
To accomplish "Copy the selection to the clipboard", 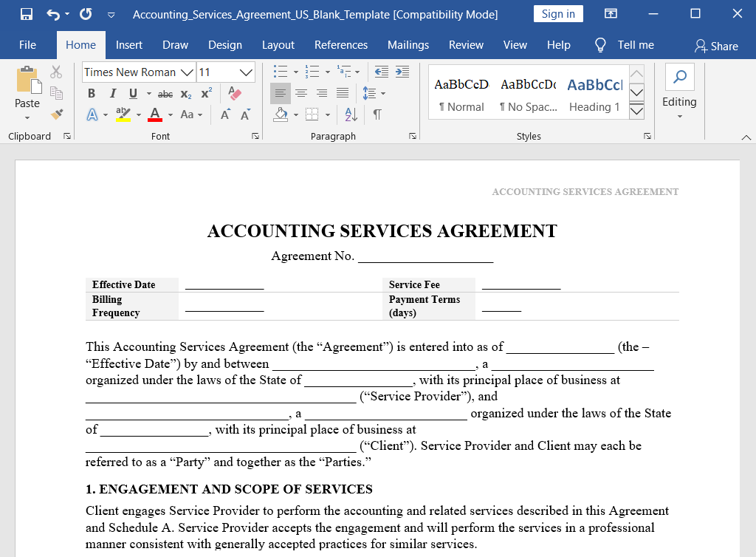I will click(56, 93).
